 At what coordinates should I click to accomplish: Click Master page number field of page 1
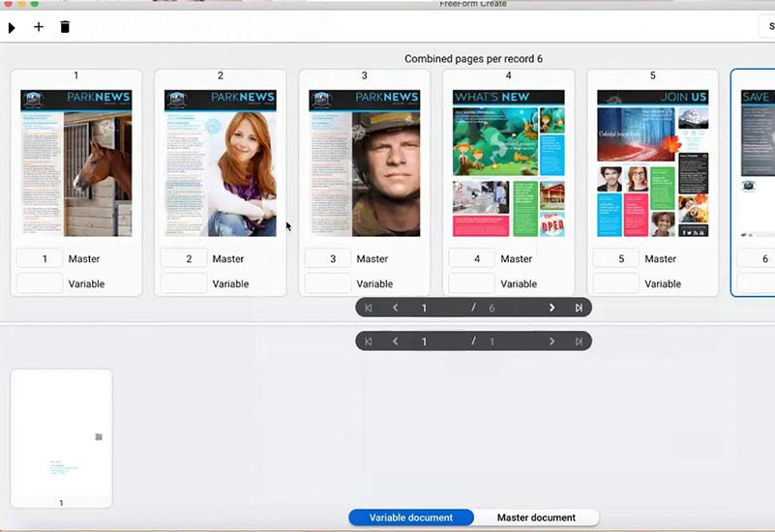[40, 259]
